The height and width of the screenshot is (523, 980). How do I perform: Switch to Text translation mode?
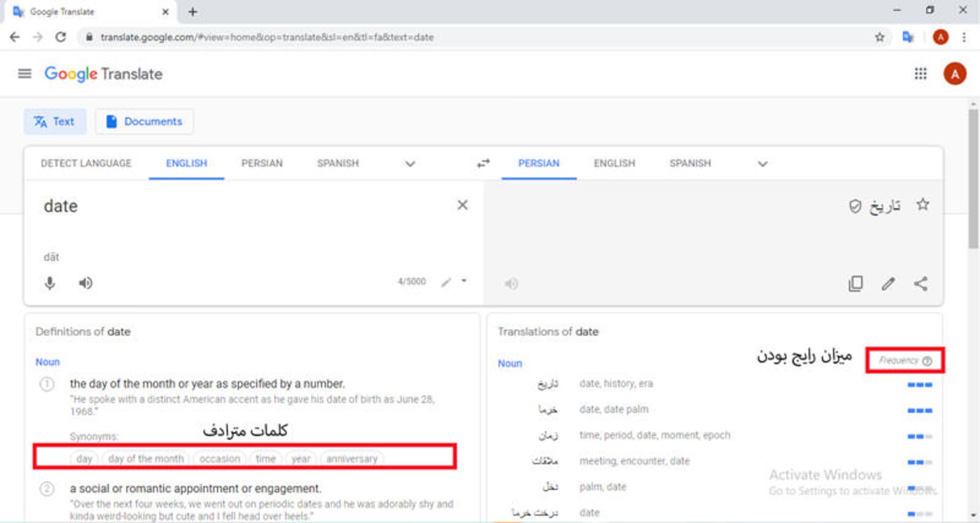click(55, 121)
